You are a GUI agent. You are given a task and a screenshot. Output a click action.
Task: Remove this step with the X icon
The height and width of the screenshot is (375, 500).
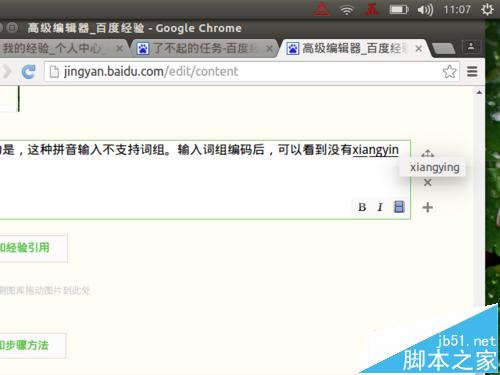click(427, 182)
